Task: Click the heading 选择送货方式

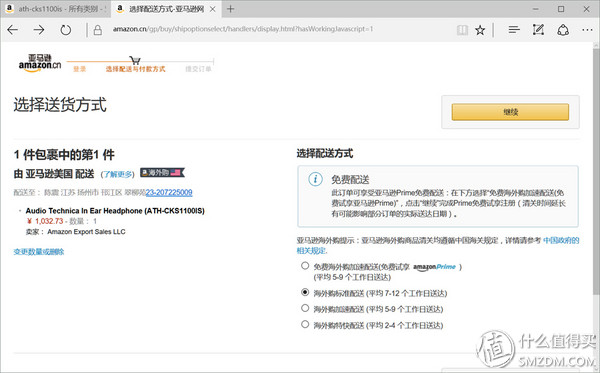Action: [60, 105]
